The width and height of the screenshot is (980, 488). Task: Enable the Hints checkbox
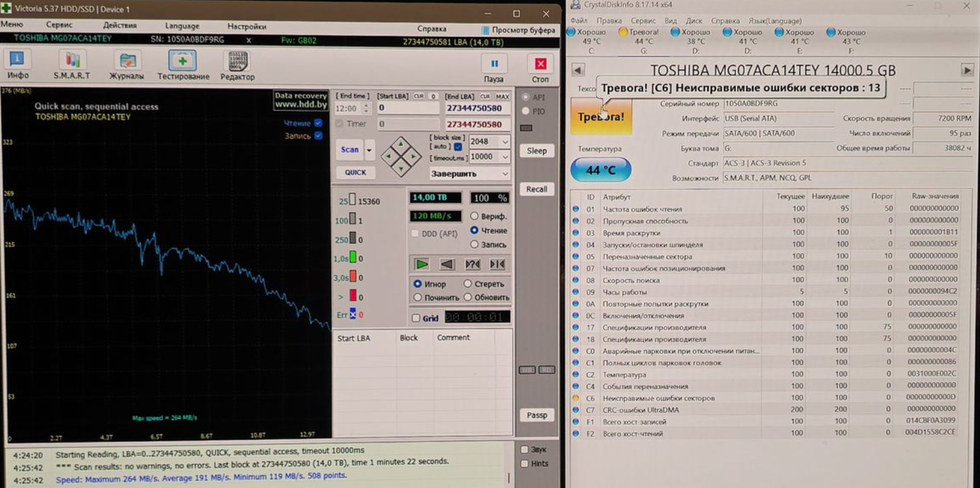[524, 463]
